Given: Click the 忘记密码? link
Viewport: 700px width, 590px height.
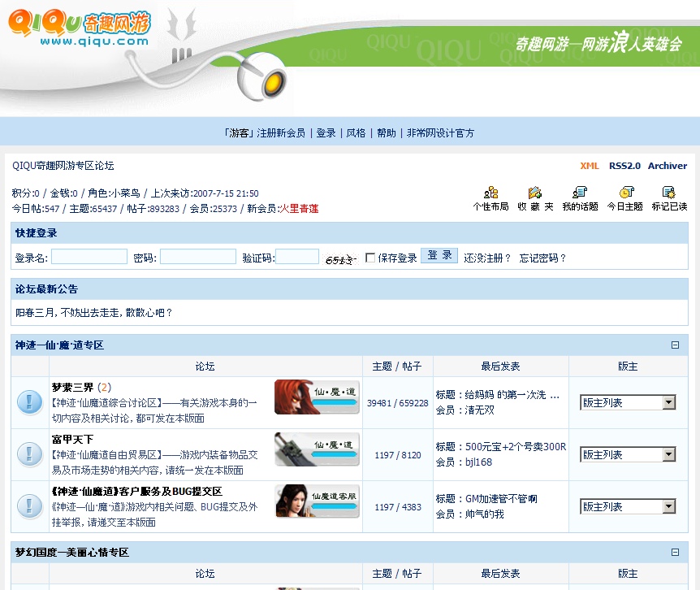Looking at the screenshot, I should coord(542,258).
